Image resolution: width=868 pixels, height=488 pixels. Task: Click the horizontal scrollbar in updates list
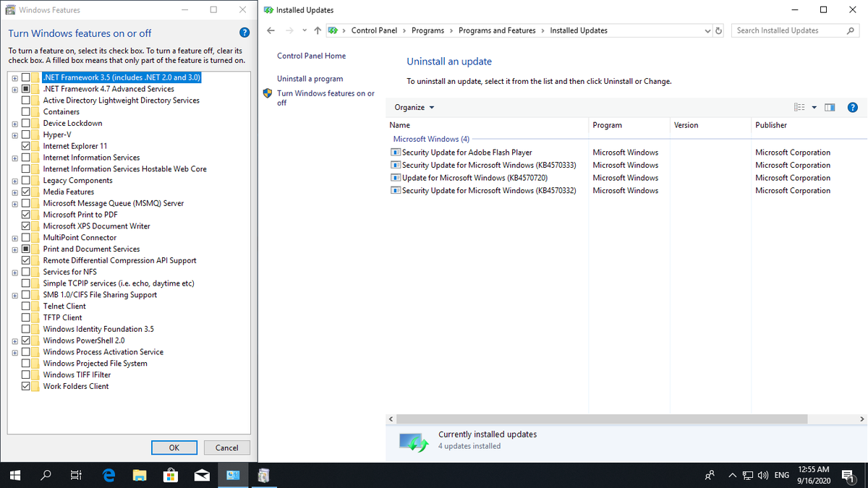(602, 419)
